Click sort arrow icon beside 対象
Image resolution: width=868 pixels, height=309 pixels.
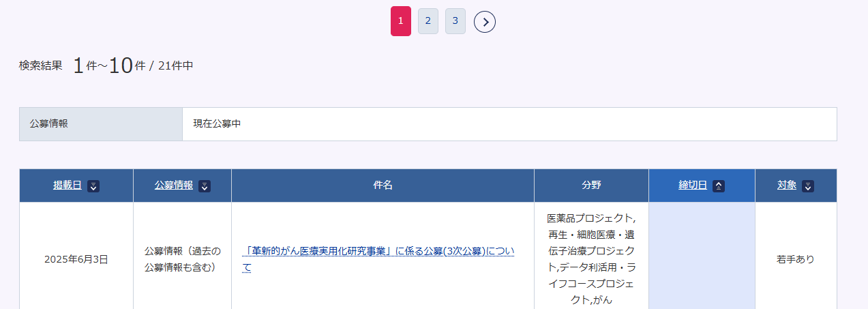click(808, 186)
